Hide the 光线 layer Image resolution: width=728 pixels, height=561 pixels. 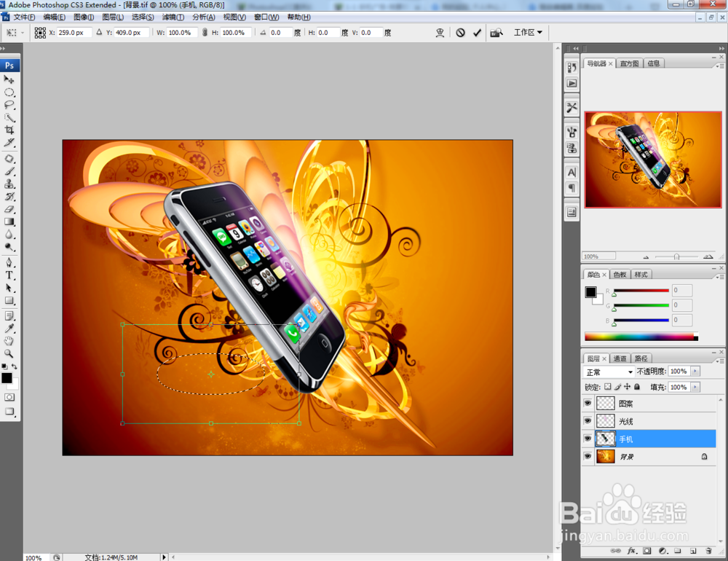tap(587, 420)
